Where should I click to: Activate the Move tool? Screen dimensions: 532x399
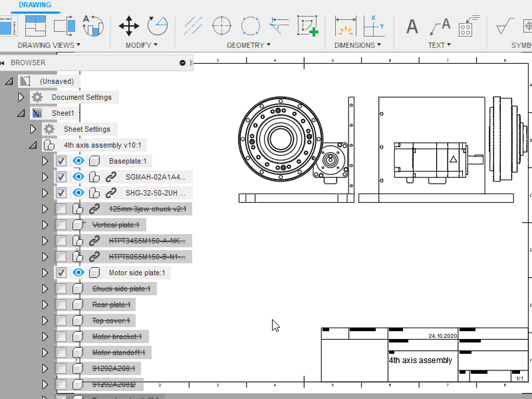pos(128,26)
